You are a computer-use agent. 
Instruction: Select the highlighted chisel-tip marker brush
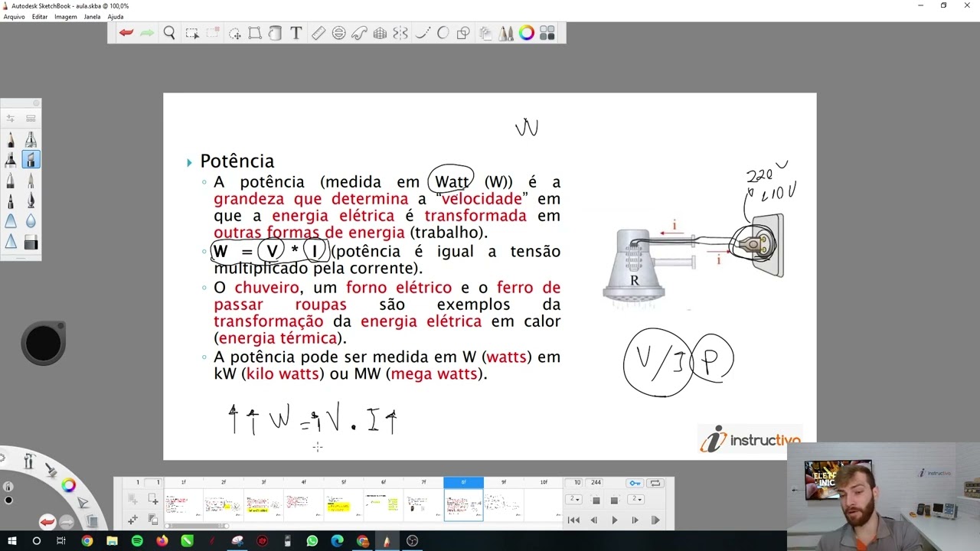(x=31, y=160)
